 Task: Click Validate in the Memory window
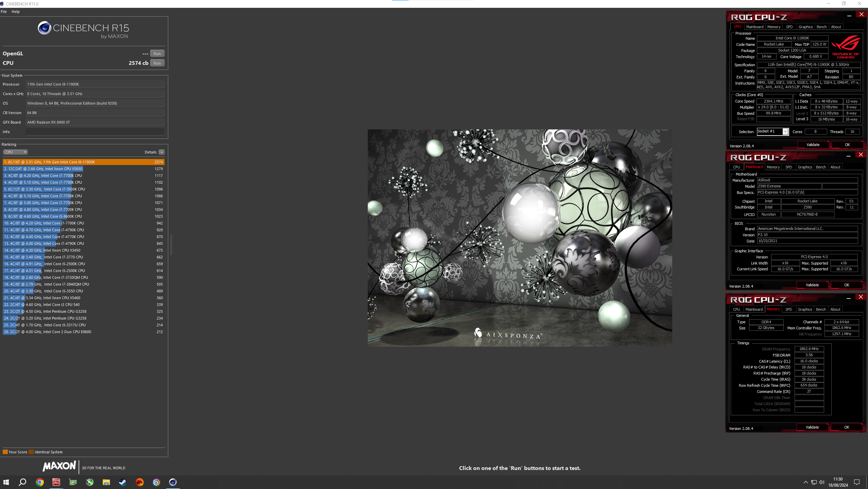812,427
